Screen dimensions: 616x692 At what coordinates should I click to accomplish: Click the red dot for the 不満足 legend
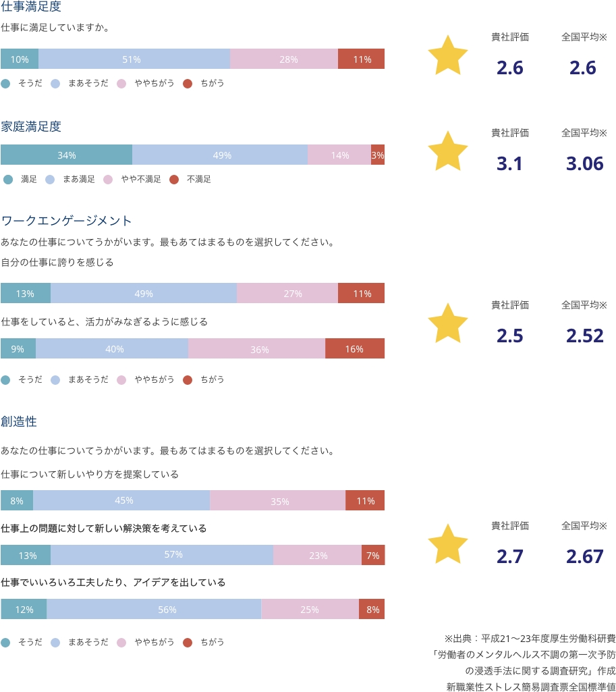point(174,180)
